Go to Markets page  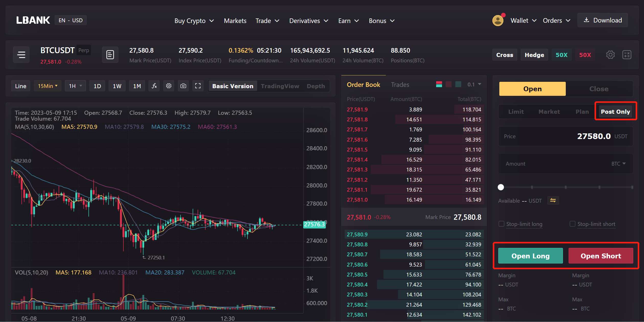tap(235, 21)
